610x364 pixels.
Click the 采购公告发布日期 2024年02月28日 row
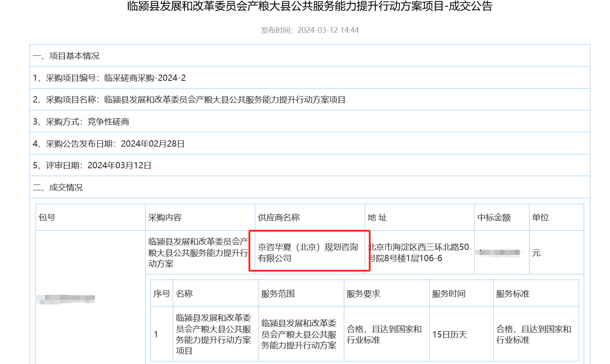[310, 143]
